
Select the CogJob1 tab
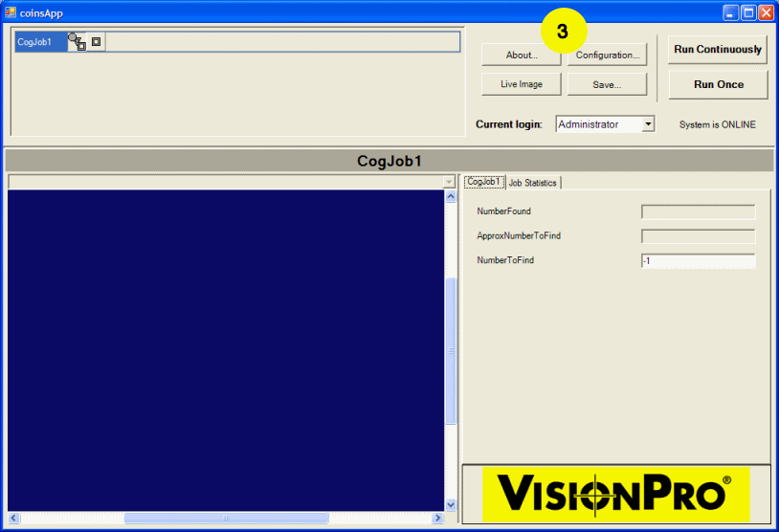[483, 182]
